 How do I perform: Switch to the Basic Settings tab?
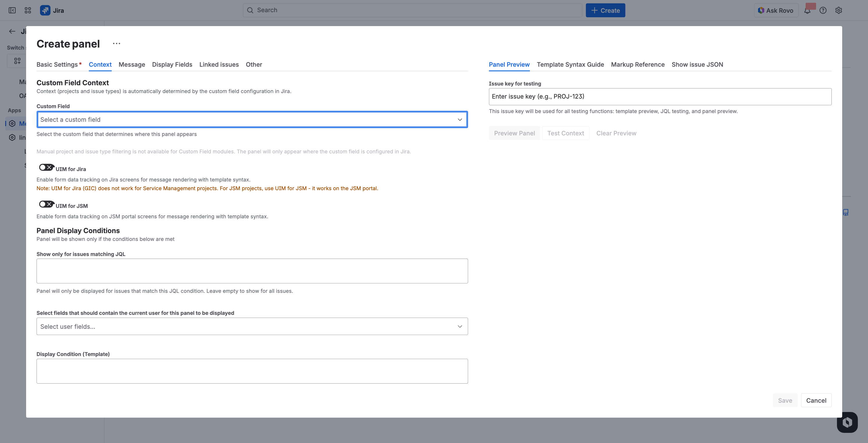coord(57,64)
